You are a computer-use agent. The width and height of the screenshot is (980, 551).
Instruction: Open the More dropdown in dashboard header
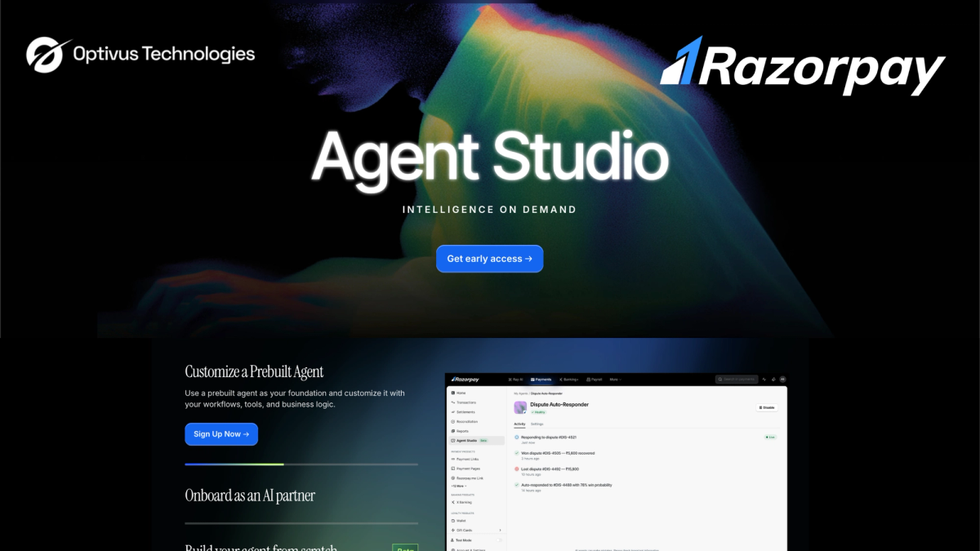pyautogui.click(x=616, y=380)
